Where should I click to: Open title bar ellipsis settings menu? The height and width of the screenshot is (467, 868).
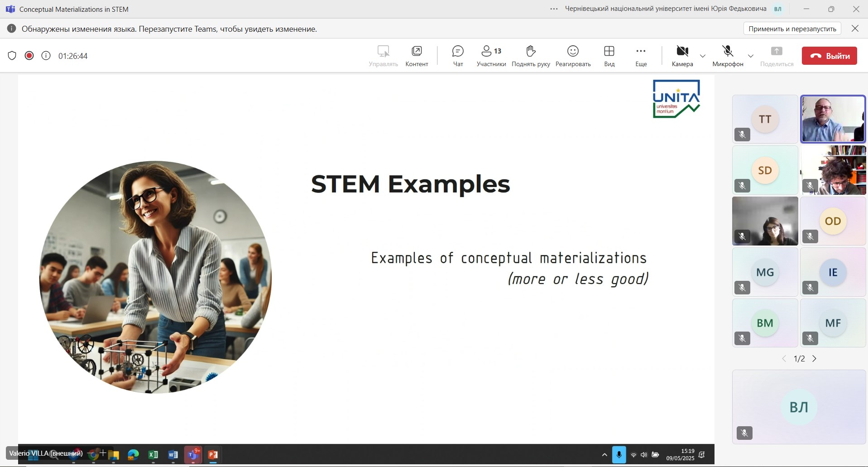coord(554,9)
